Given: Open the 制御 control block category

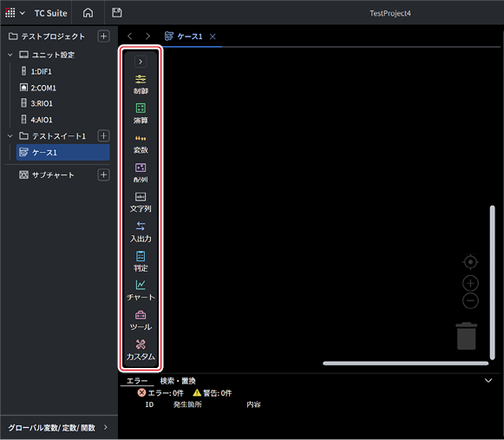Looking at the screenshot, I should (141, 84).
